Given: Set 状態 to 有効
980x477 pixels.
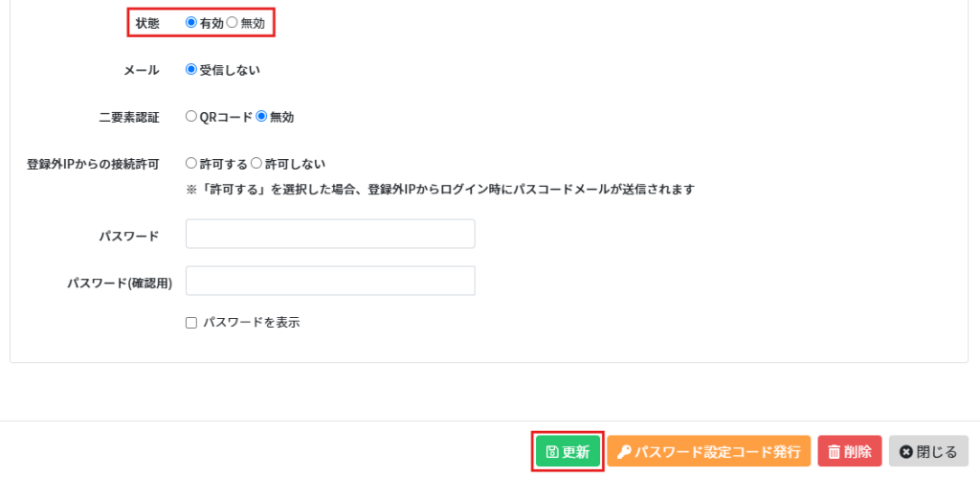Looking at the screenshot, I should pos(191,22).
